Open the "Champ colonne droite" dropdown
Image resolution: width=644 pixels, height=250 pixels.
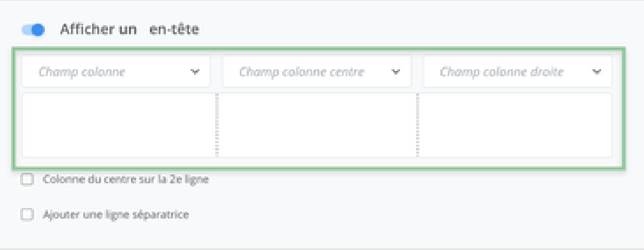click(x=517, y=72)
